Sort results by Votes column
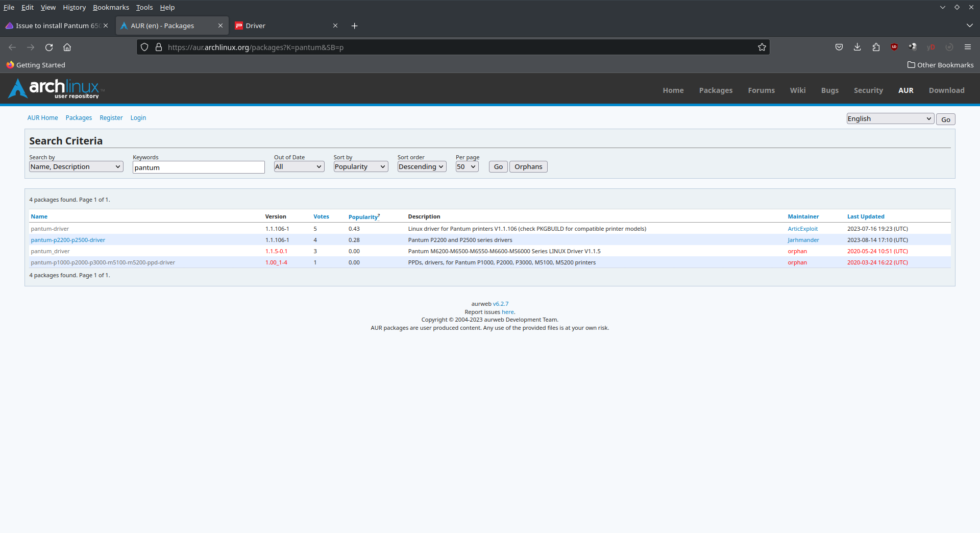This screenshot has width=980, height=533. pyautogui.click(x=321, y=216)
